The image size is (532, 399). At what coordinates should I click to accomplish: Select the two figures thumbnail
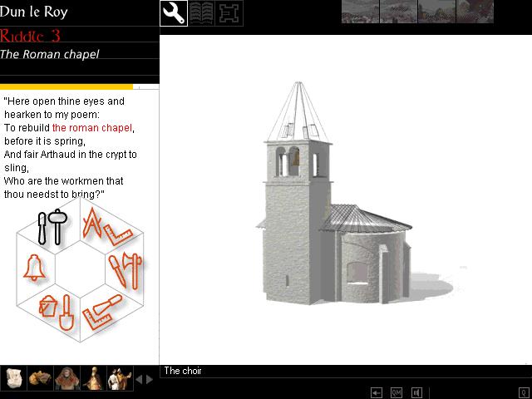(120, 378)
